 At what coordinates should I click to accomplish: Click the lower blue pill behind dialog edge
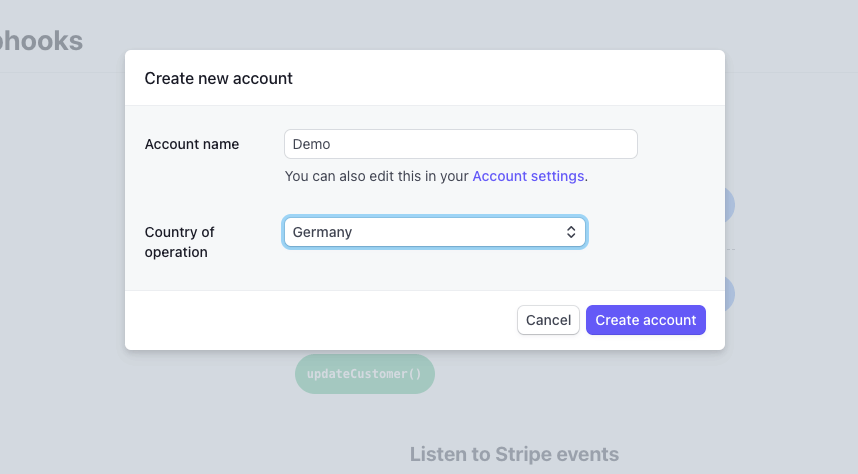click(730, 294)
